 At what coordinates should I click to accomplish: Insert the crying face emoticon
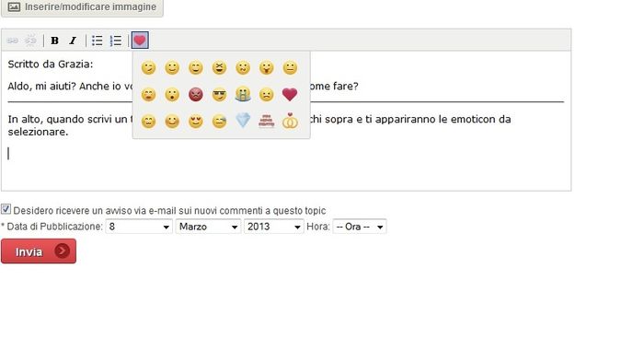(243, 95)
